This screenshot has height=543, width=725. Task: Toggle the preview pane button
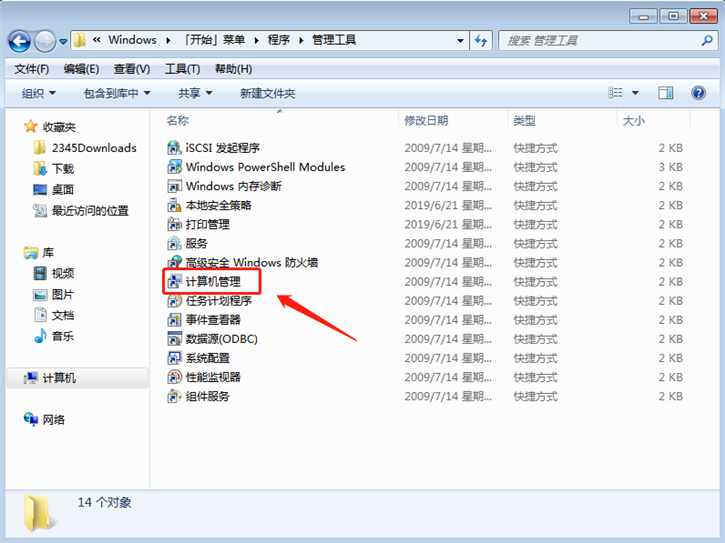665,93
